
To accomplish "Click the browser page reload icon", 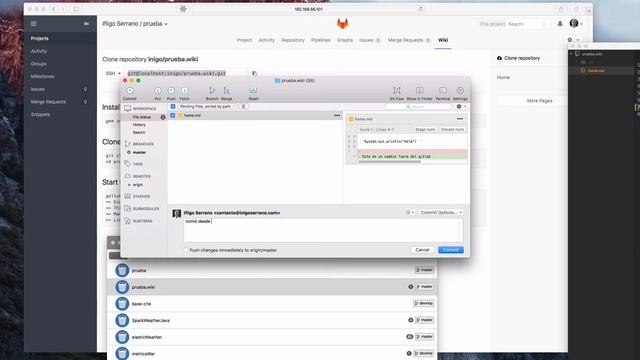I will point(420,9).
